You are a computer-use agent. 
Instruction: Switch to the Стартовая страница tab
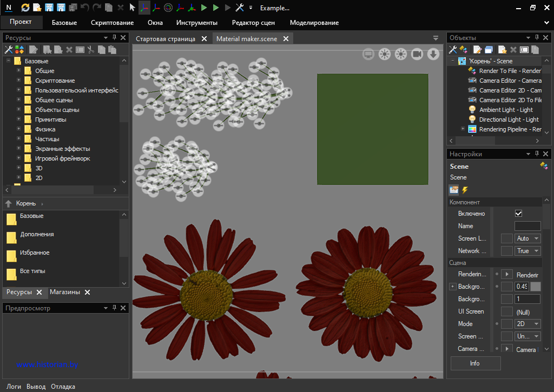point(165,39)
